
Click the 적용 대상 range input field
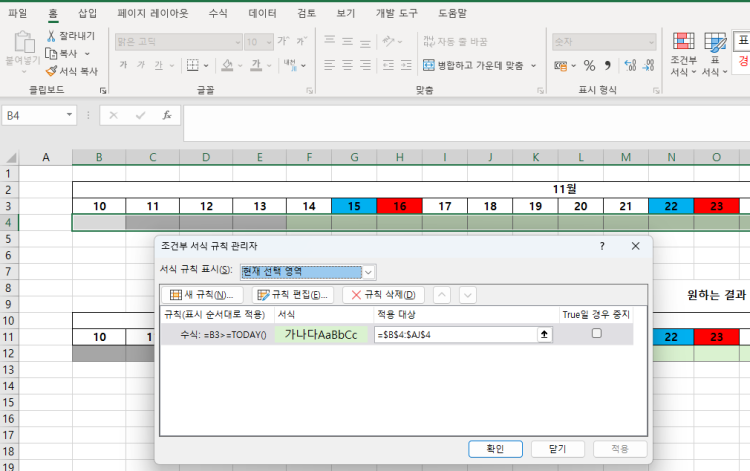tap(455, 335)
